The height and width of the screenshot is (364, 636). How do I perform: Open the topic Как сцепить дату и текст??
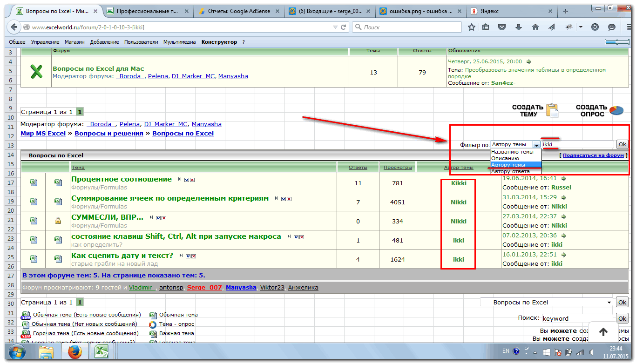tap(122, 256)
